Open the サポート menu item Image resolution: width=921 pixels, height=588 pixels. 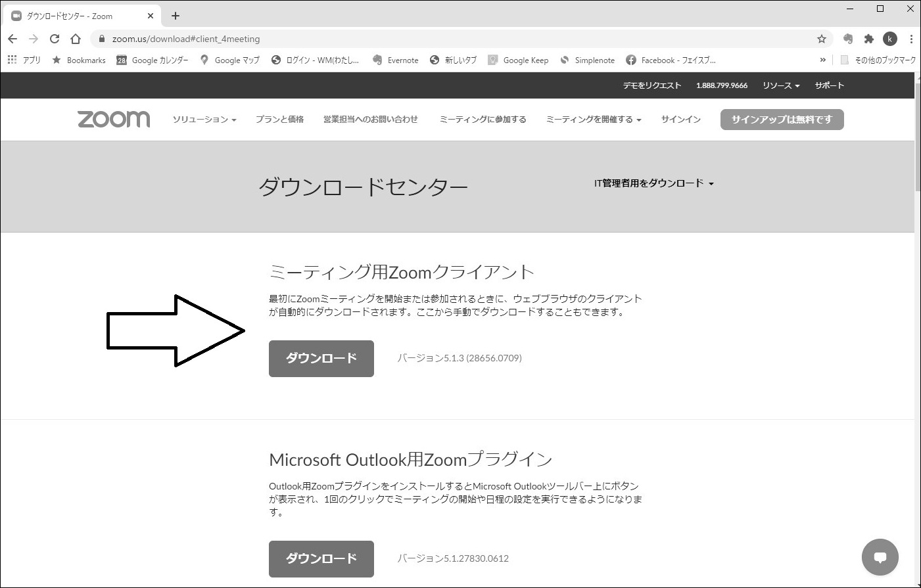point(829,85)
